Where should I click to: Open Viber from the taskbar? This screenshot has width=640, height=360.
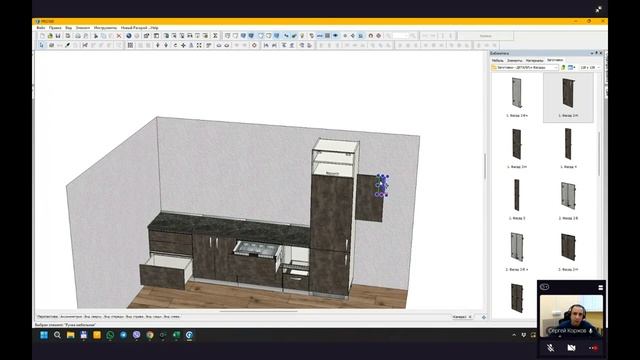click(x=136, y=335)
